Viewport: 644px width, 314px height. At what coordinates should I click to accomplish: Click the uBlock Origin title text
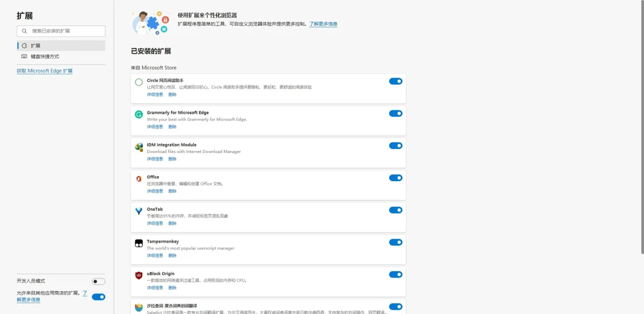click(160, 274)
